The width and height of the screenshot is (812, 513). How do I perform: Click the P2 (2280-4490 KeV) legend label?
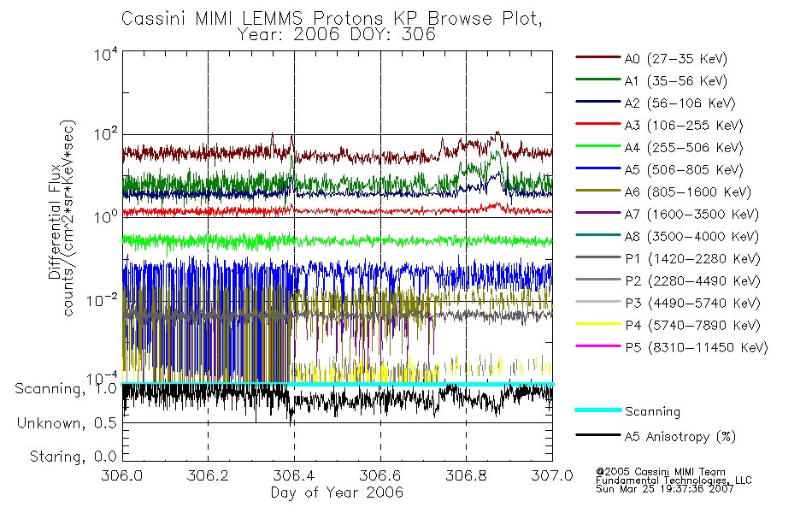coord(692,280)
